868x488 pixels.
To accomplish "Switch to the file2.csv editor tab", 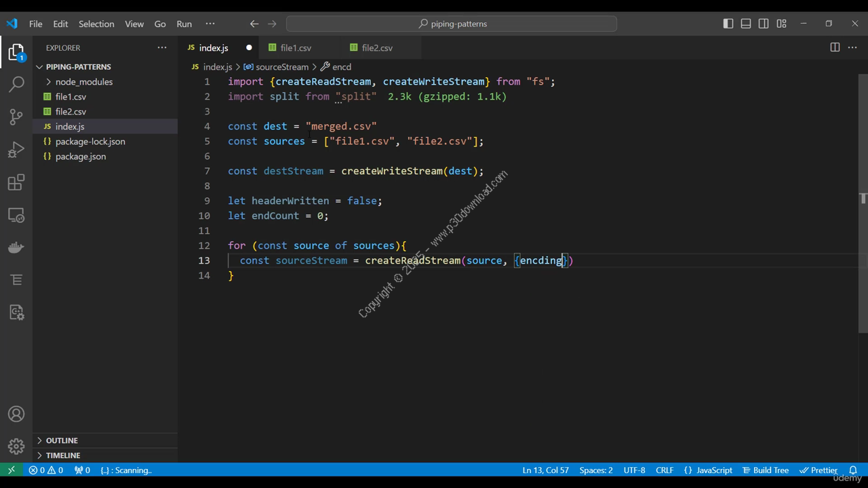I will (x=377, y=47).
